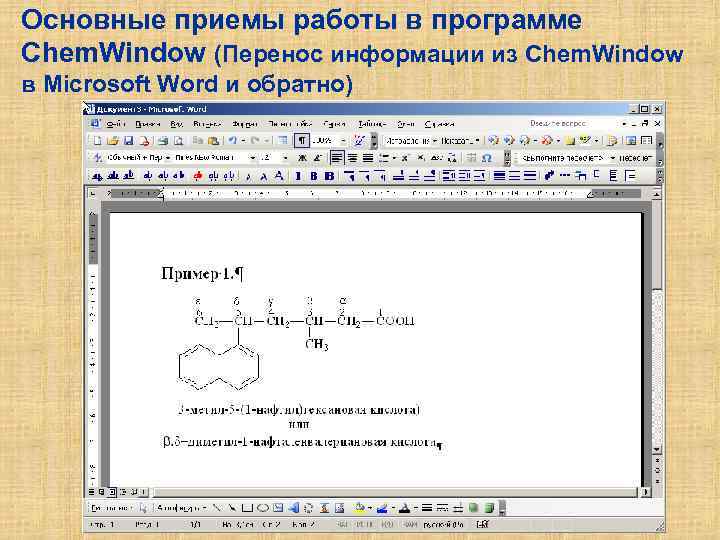Click the text 'Пример 1.' in document

tap(198, 274)
